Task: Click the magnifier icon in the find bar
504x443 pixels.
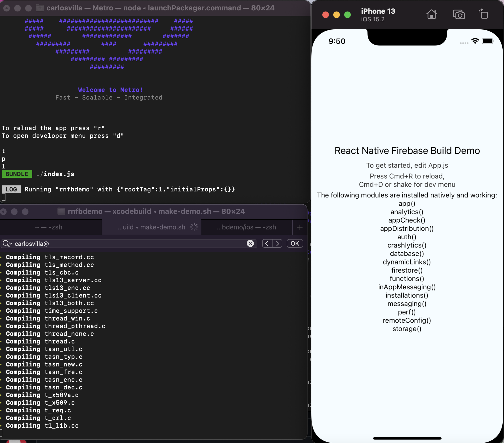Action: click(x=6, y=243)
